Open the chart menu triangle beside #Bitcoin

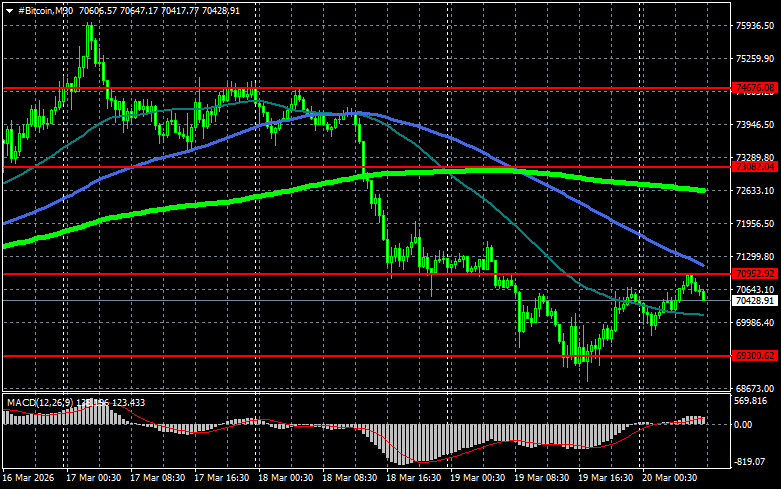[9, 11]
